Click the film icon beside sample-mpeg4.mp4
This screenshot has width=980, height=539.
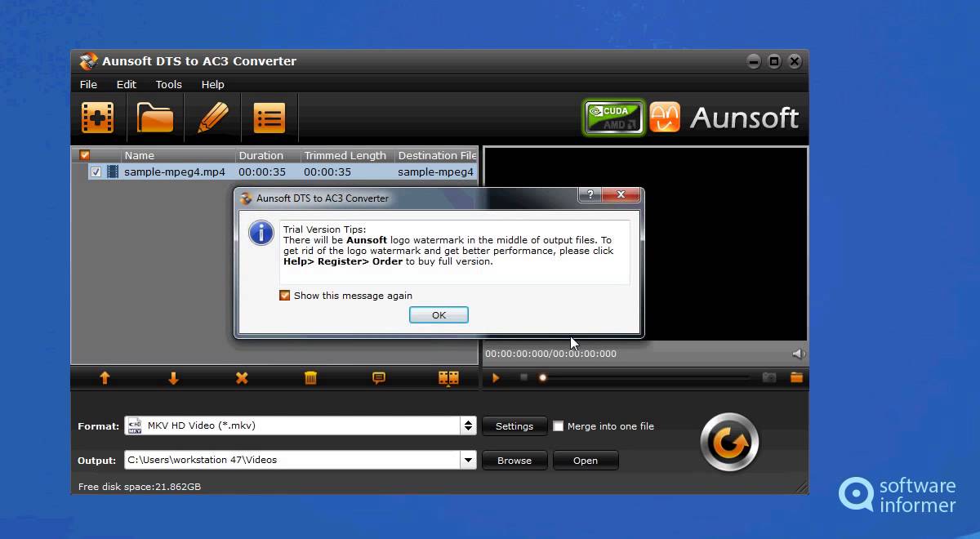113,171
